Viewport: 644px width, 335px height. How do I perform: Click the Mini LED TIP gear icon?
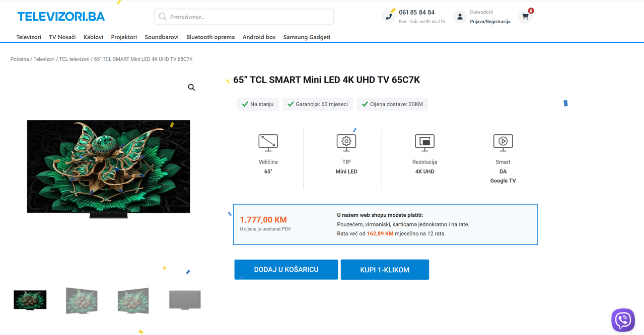click(346, 143)
